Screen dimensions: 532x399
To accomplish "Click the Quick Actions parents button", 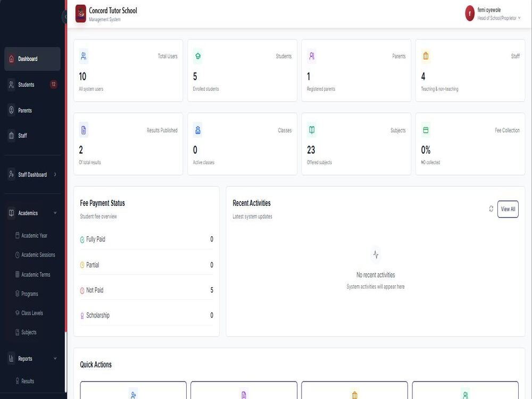I will [x=465, y=390].
